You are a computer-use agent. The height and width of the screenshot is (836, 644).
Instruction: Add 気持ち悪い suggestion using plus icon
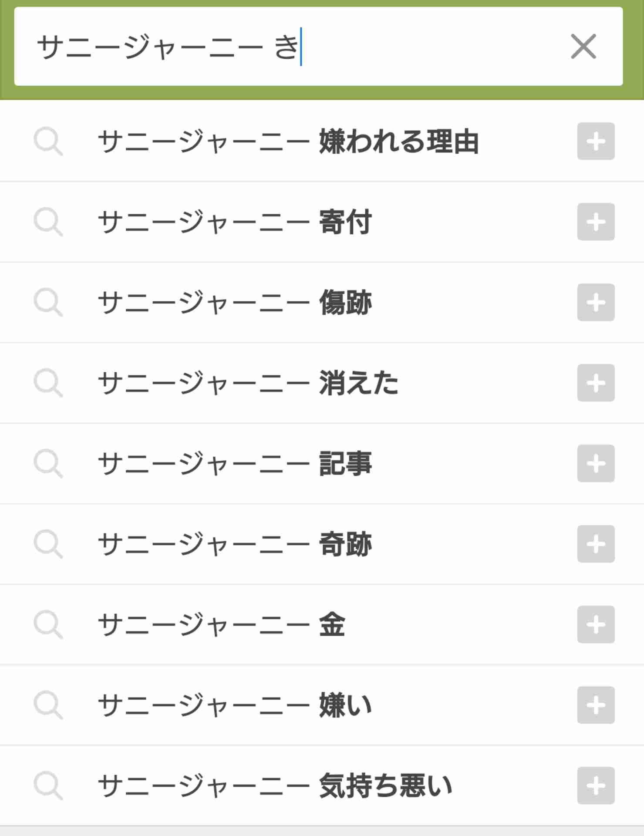click(596, 785)
